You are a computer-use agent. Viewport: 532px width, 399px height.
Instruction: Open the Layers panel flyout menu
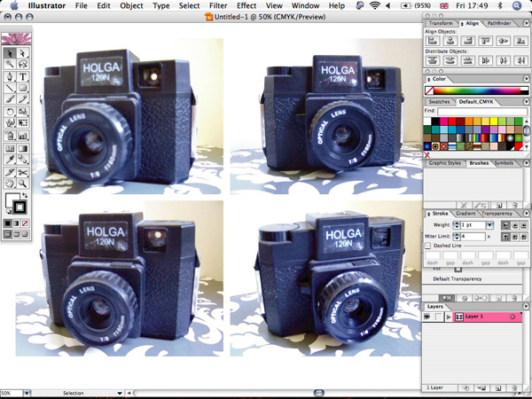point(527,307)
